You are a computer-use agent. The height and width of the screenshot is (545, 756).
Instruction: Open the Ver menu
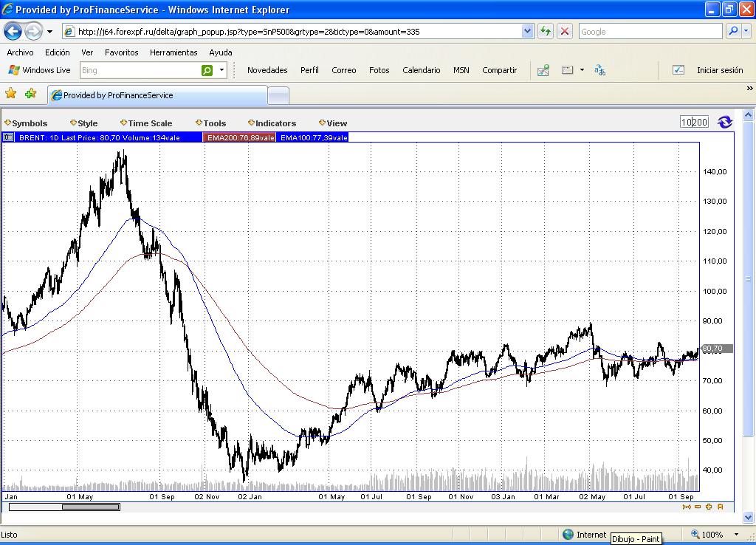[87, 52]
